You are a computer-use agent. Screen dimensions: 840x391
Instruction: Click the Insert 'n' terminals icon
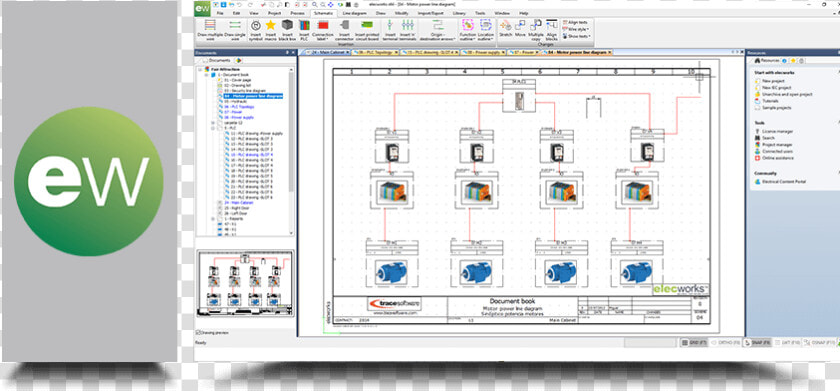408,30
